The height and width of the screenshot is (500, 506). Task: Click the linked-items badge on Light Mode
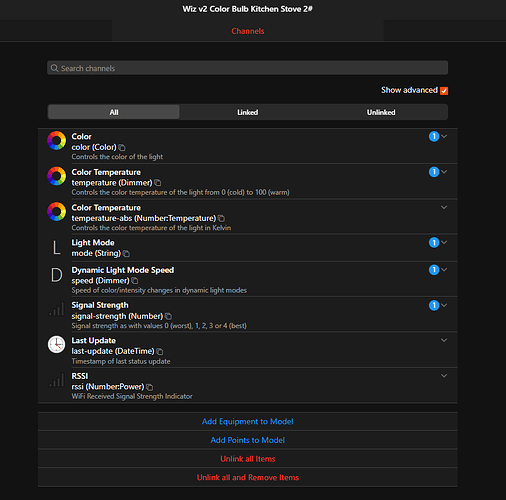[434, 242]
